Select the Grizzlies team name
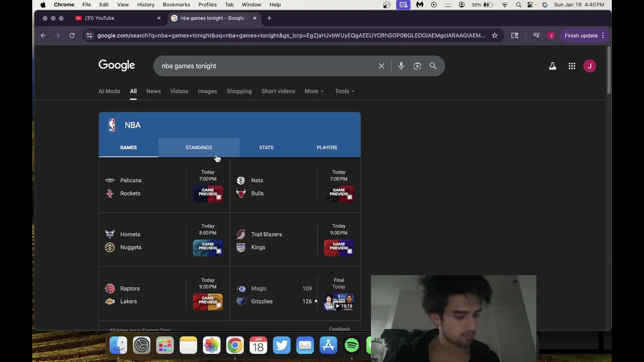The image size is (644, 362). 262,301
